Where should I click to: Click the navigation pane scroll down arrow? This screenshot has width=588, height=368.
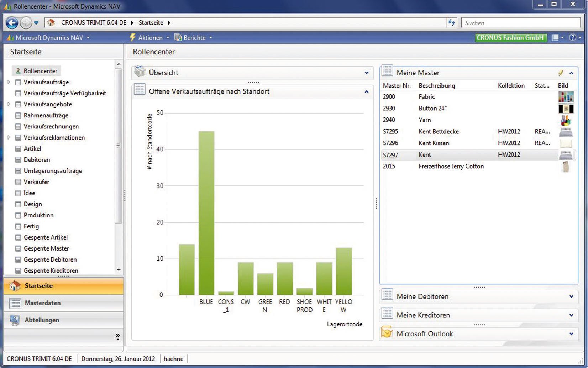(x=119, y=270)
